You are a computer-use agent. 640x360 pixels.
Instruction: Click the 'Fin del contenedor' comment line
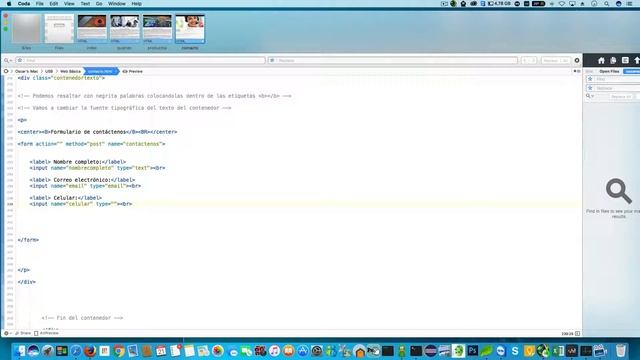(x=82, y=318)
